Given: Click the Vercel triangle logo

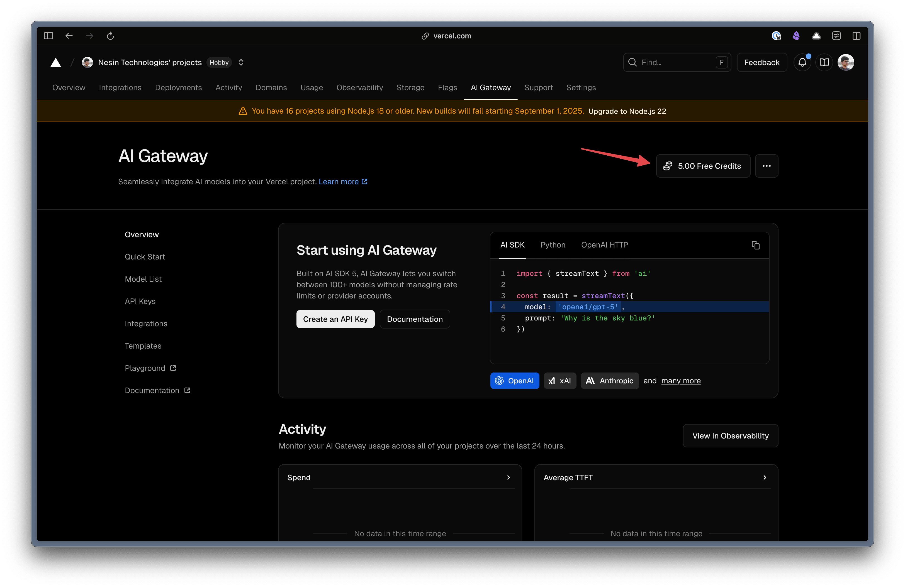Looking at the screenshot, I should (x=56, y=62).
